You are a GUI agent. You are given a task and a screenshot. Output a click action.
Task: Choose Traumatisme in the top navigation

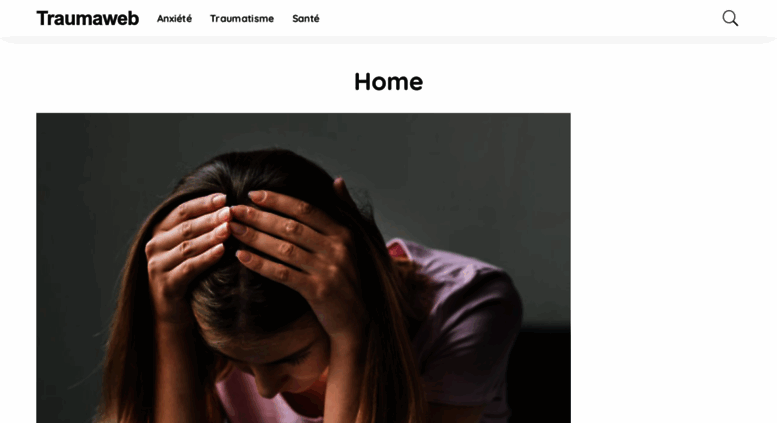click(242, 18)
